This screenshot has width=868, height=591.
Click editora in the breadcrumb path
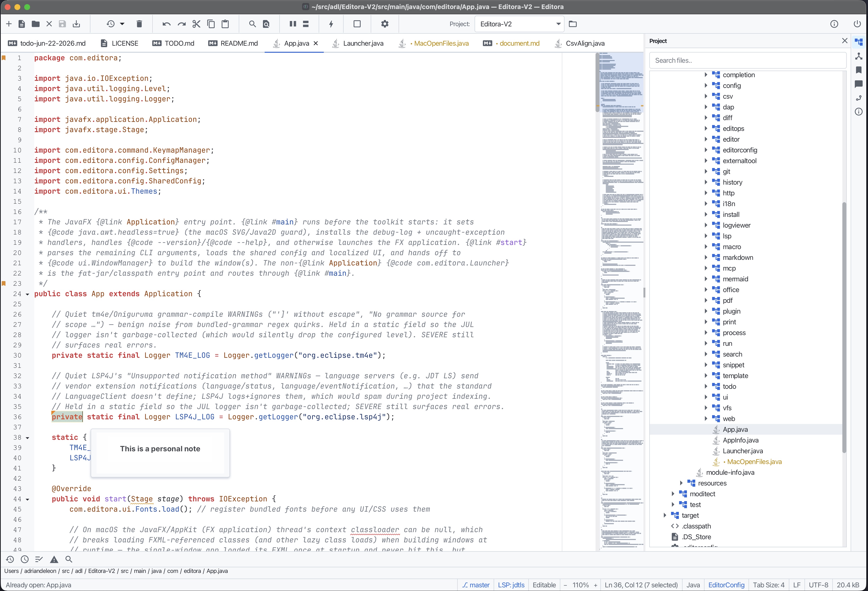click(192, 571)
